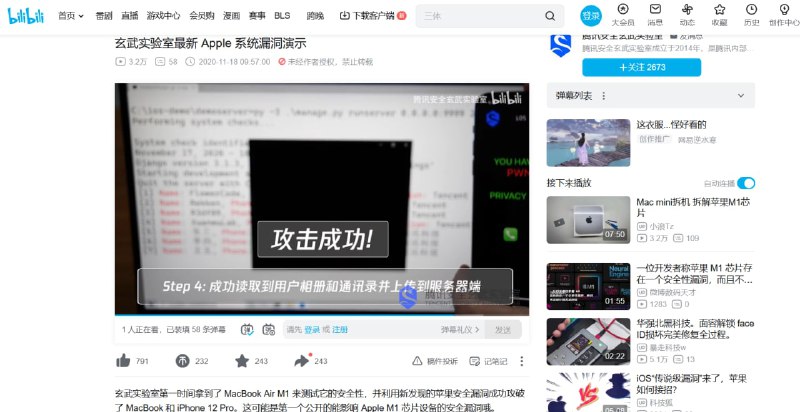The height and width of the screenshot is (412, 800).
Task: Open 游戏中心 in top navigation
Action: pos(163,16)
